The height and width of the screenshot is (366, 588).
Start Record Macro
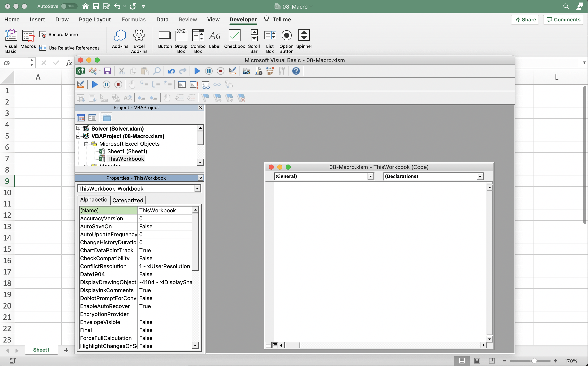(x=59, y=35)
